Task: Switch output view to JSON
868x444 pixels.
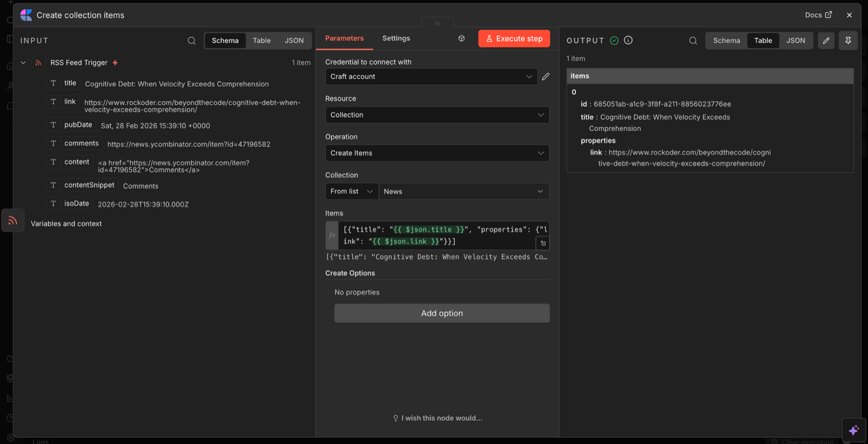Action: point(796,40)
